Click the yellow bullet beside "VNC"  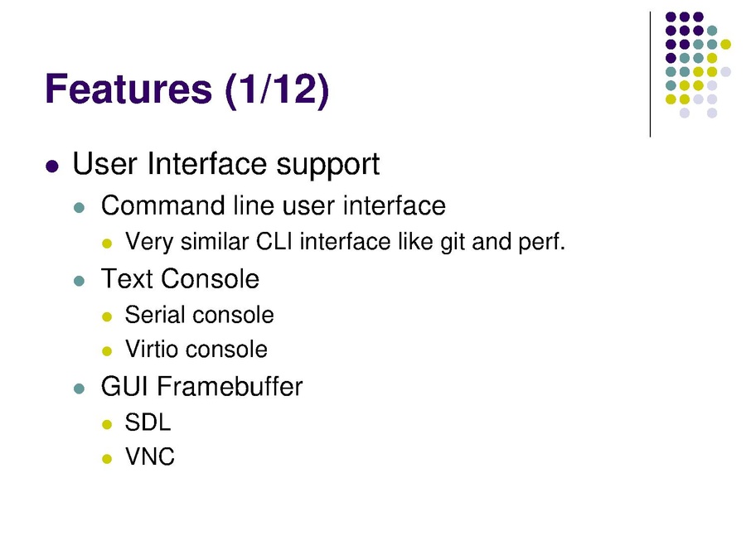coord(106,458)
